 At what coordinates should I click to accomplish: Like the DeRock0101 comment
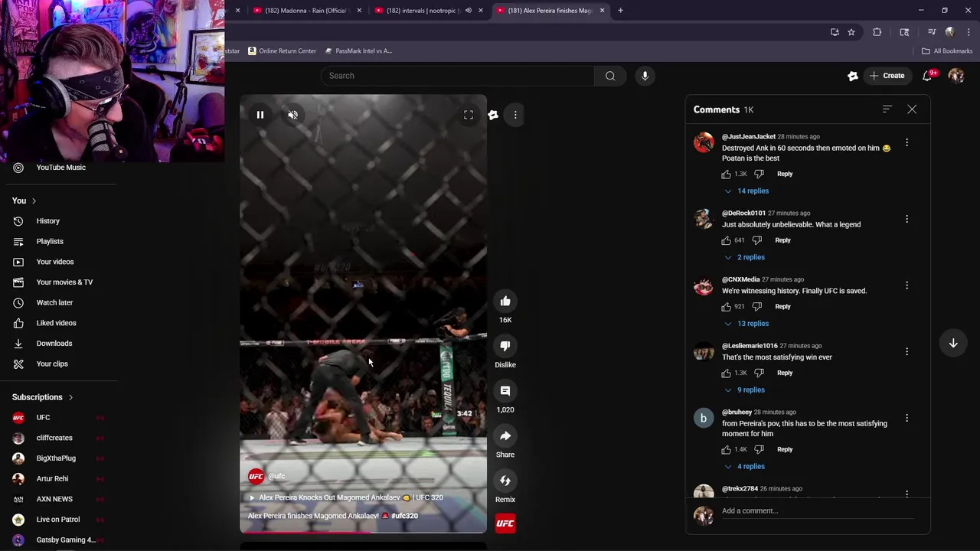(726, 240)
